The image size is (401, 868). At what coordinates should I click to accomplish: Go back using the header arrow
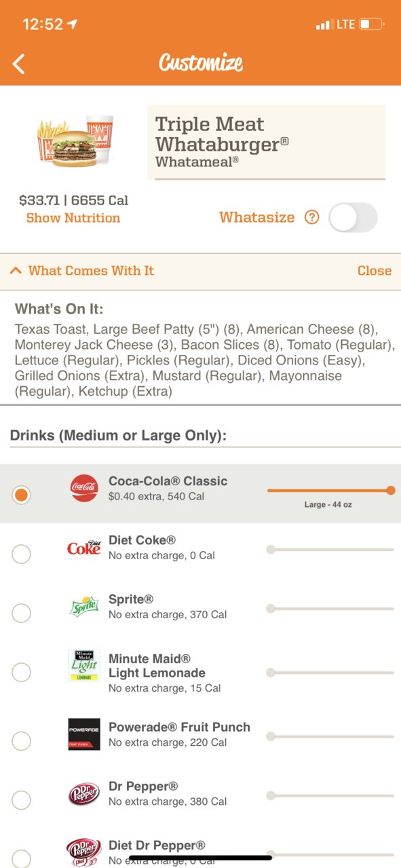[x=19, y=64]
